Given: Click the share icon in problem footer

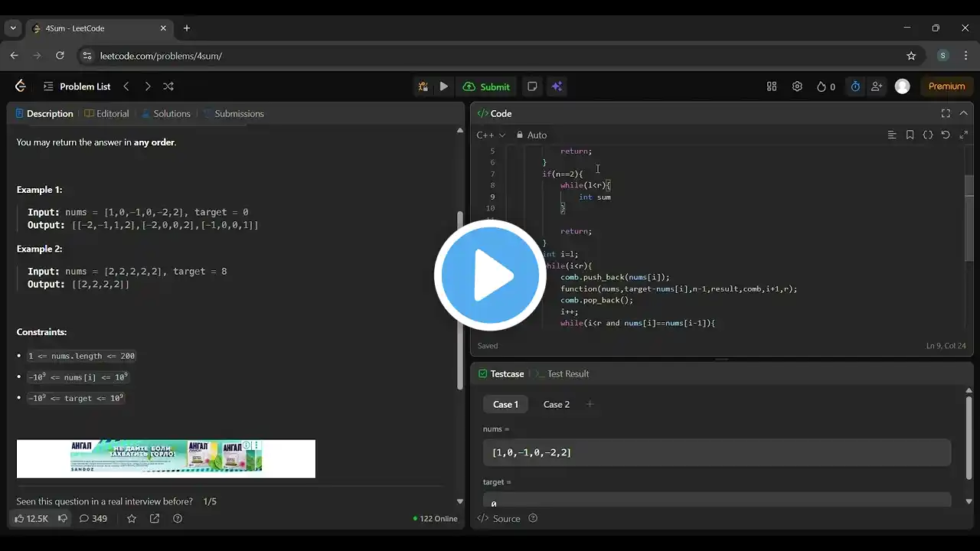Looking at the screenshot, I should [155, 518].
